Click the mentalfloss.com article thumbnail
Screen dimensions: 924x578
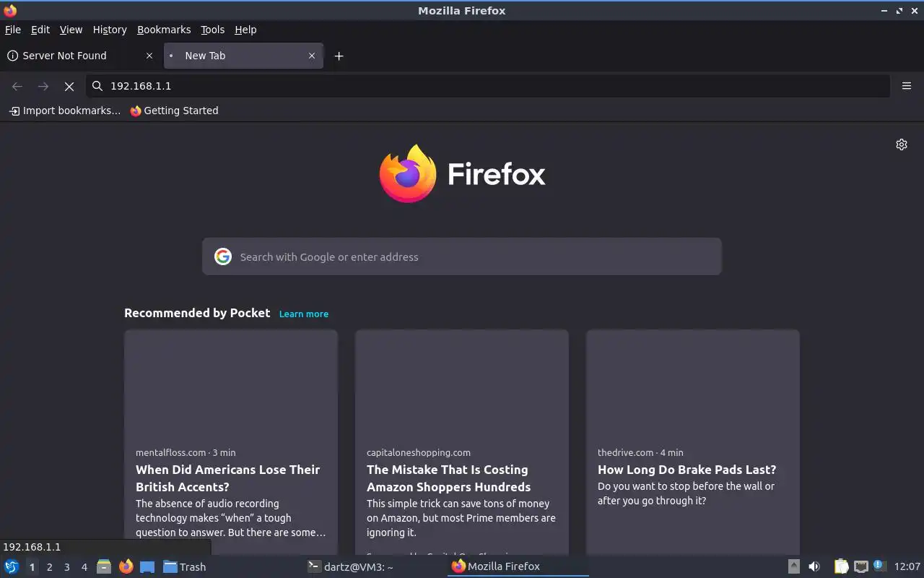point(231,384)
